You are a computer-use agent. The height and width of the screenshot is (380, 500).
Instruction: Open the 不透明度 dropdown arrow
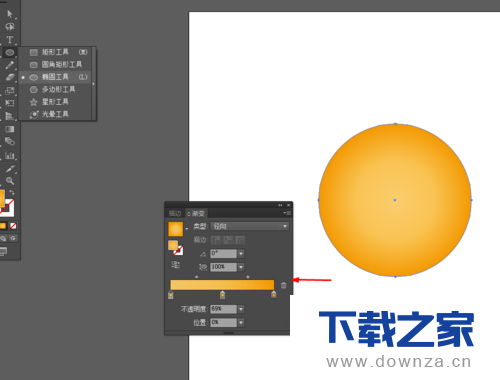241,309
